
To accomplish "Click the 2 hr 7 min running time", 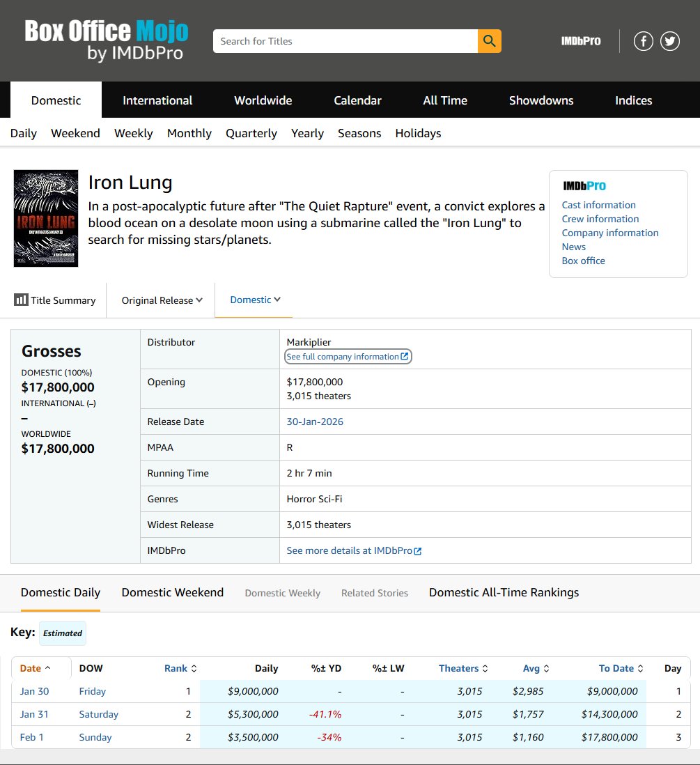I will click(309, 473).
